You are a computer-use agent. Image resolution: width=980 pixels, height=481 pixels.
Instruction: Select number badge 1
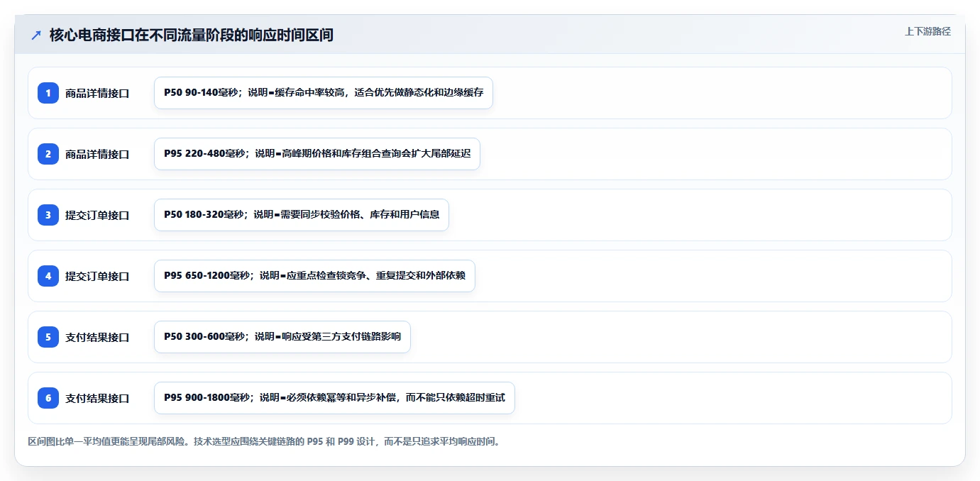point(48,93)
